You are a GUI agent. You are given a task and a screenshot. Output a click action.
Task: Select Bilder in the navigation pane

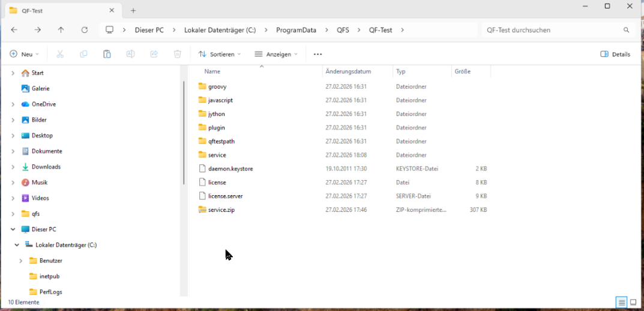click(x=39, y=120)
